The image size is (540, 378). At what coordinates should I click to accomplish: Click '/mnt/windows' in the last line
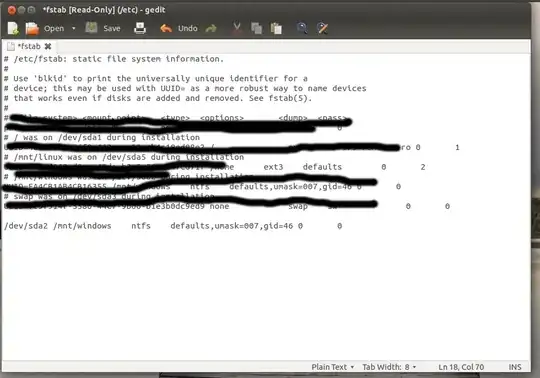(x=82, y=226)
